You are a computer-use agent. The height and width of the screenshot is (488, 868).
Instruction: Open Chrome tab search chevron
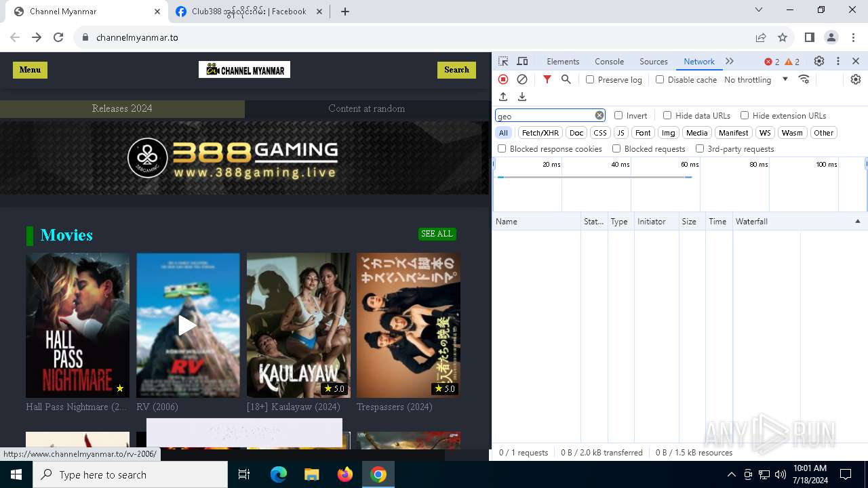click(759, 9)
